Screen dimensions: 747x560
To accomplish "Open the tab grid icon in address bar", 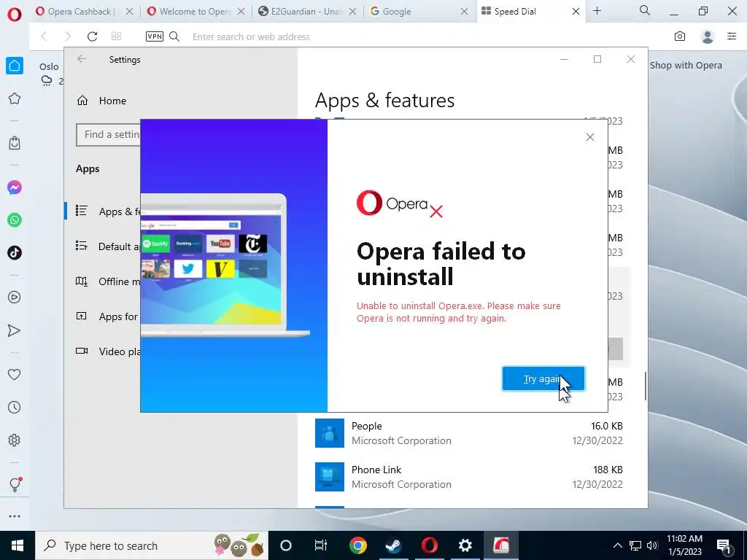I will click(116, 36).
